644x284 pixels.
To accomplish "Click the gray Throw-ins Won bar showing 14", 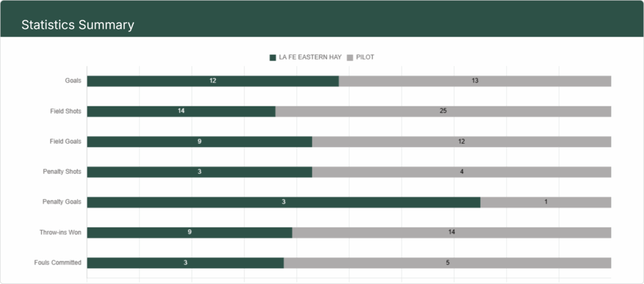I will 452,232.
